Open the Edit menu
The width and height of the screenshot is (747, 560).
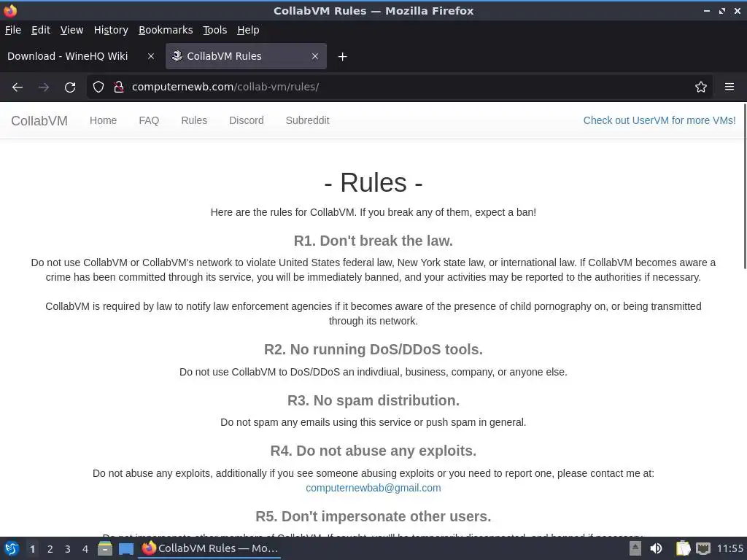click(41, 30)
